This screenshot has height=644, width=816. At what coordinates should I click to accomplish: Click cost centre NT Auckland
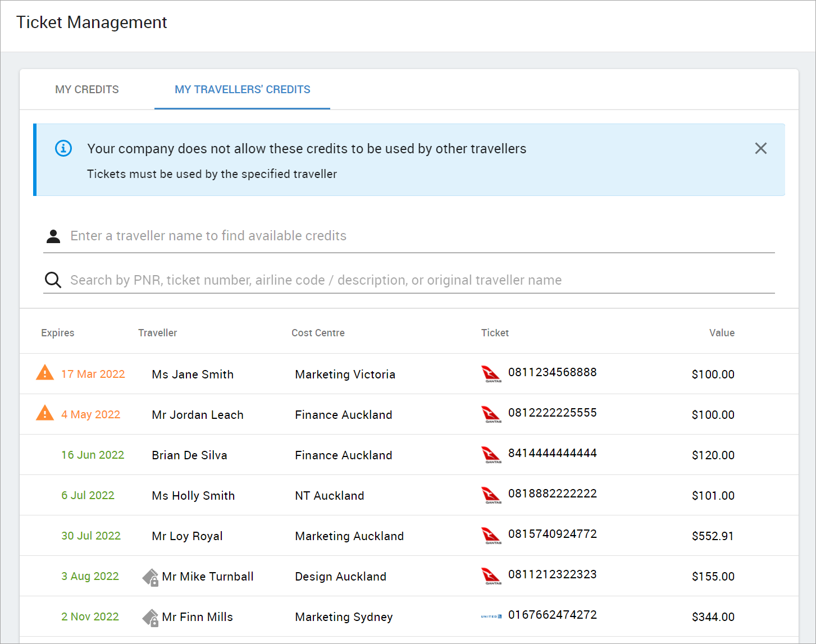tap(330, 496)
